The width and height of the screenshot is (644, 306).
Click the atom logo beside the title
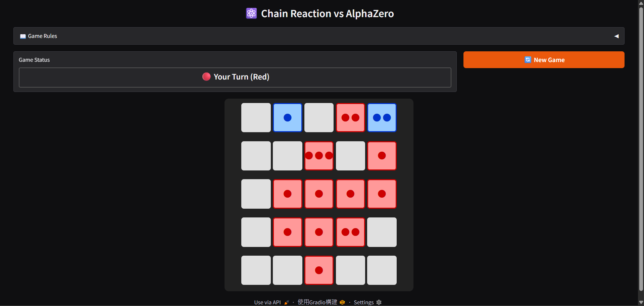click(251, 13)
